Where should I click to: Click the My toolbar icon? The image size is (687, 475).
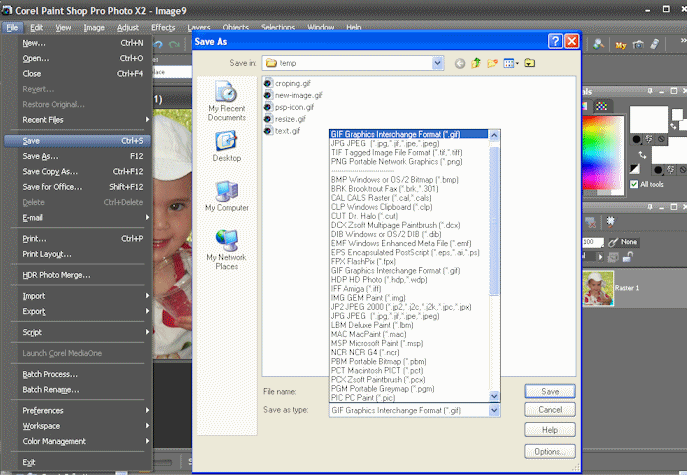621,45
